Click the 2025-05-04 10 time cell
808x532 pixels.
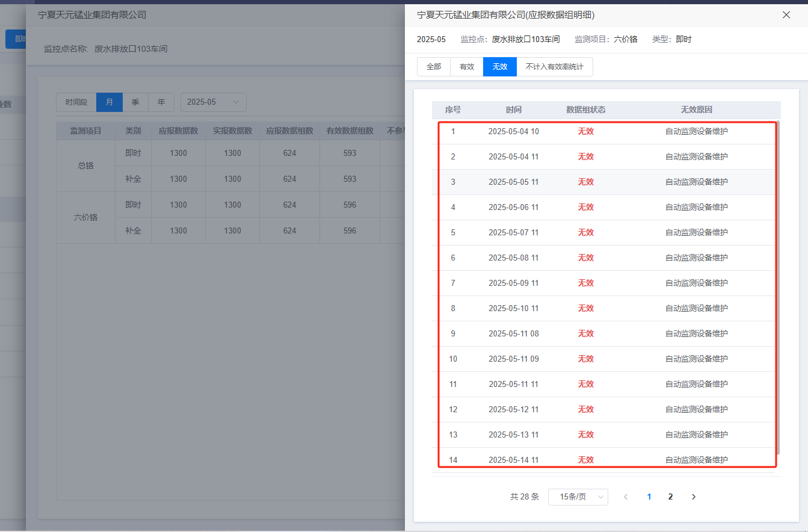tap(514, 131)
